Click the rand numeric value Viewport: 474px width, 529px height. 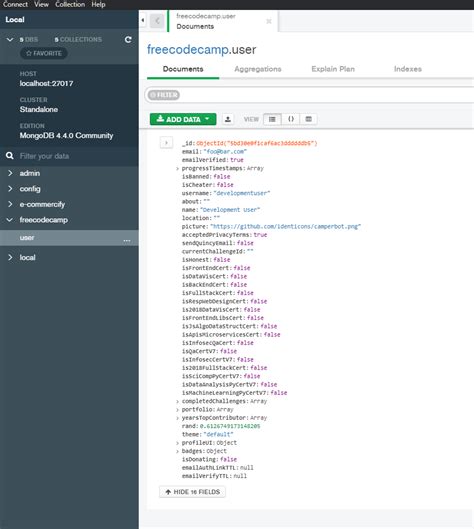[x=230, y=426]
